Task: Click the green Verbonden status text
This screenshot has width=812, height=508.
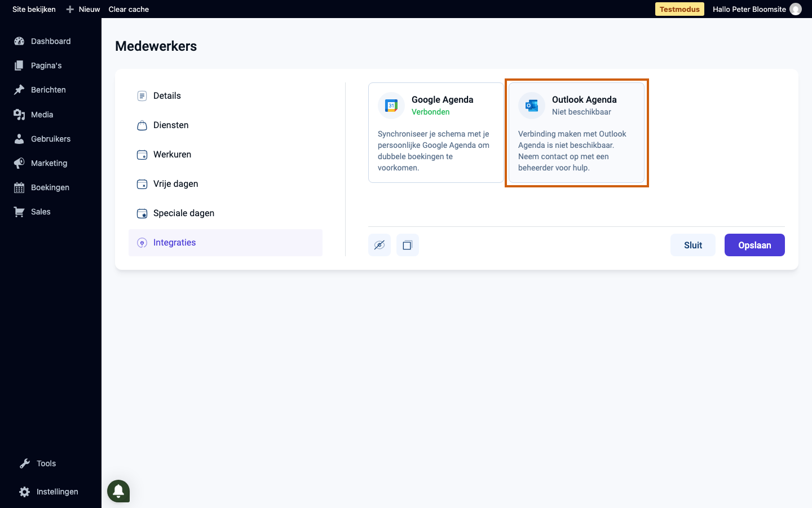Action: (x=431, y=112)
